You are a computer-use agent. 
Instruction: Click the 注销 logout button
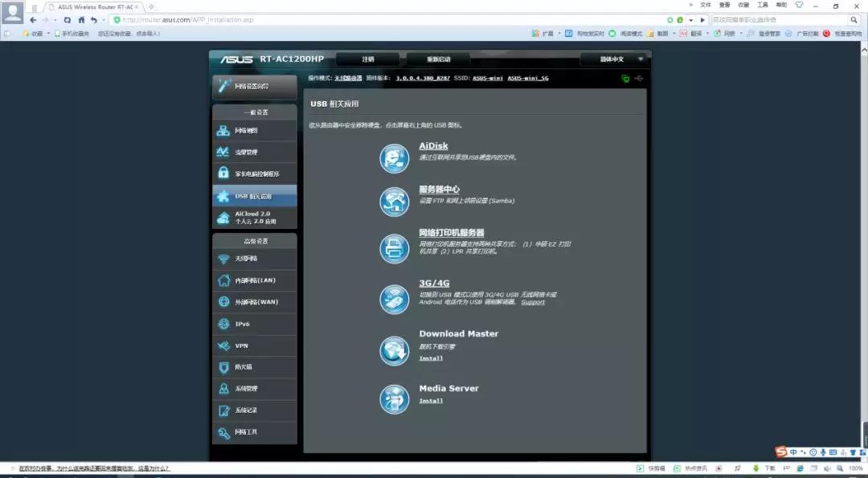367,59
